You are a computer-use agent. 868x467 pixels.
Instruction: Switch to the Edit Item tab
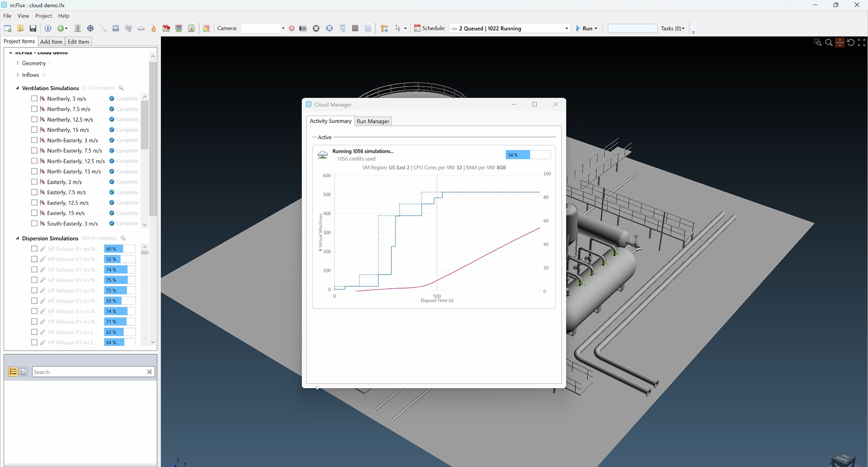click(78, 42)
